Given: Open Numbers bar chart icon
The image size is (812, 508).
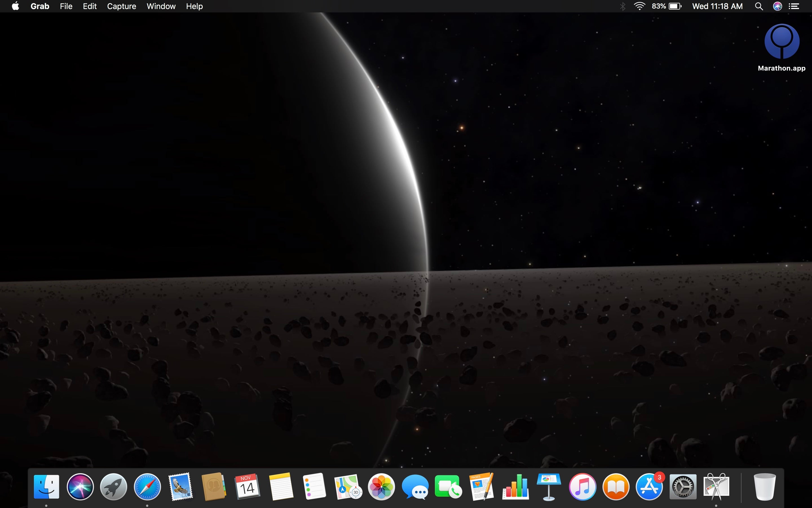Looking at the screenshot, I should pos(515,487).
